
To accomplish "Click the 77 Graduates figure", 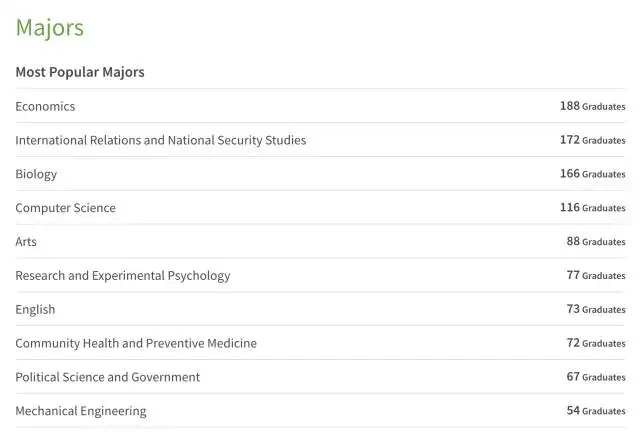I will 595,275.
